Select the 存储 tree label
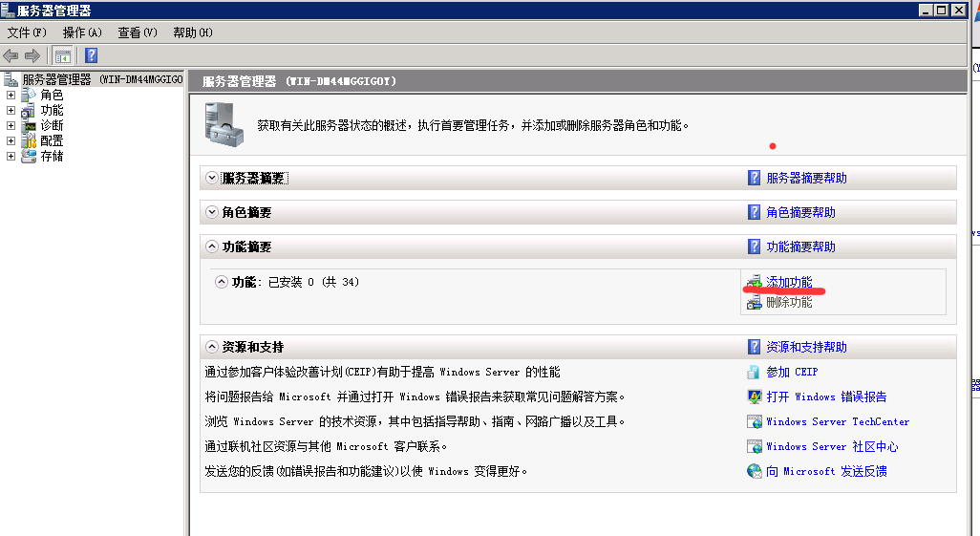980x536 pixels. (52, 157)
